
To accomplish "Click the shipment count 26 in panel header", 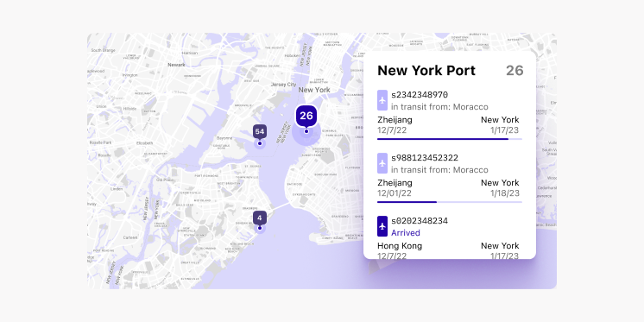I will 515,71.
